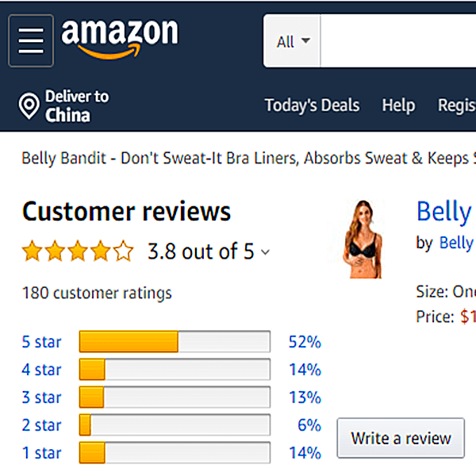Expand the 3.8 out of 5 rating chevron

coord(265,253)
